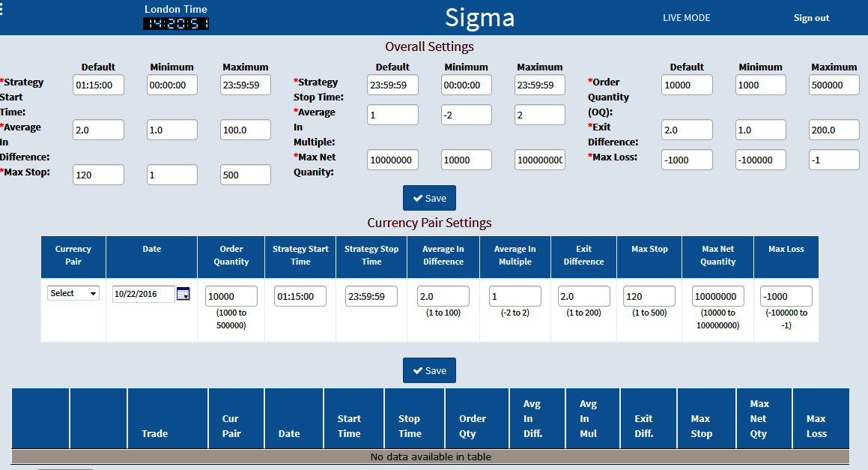
Task: Click the LIVE MODE label
Action: coord(686,18)
